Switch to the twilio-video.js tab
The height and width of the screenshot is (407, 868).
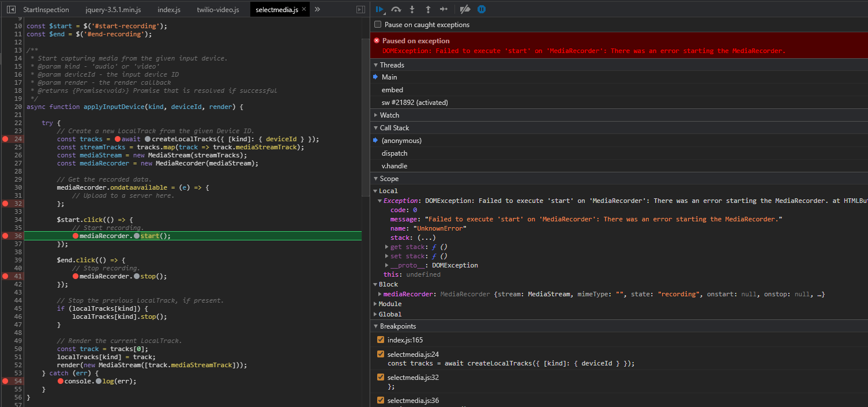tap(217, 9)
